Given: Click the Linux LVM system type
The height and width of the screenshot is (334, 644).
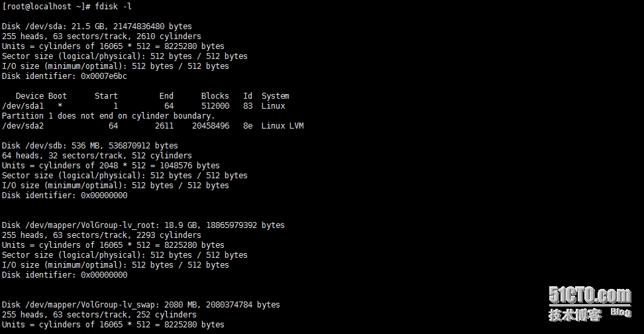Looking at the screenshot, I should coord(282,126).
